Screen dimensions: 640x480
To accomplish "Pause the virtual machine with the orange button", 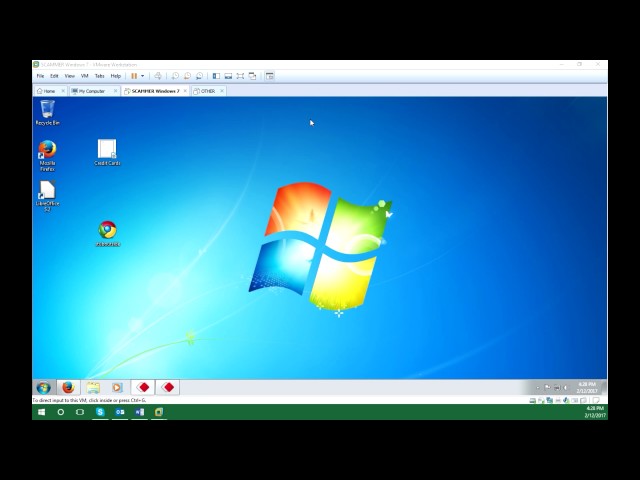I will click(x=134, y=76).
